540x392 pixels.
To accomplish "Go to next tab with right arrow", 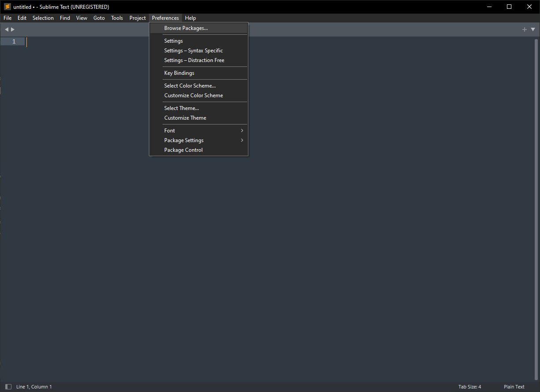I will [13, 29].
